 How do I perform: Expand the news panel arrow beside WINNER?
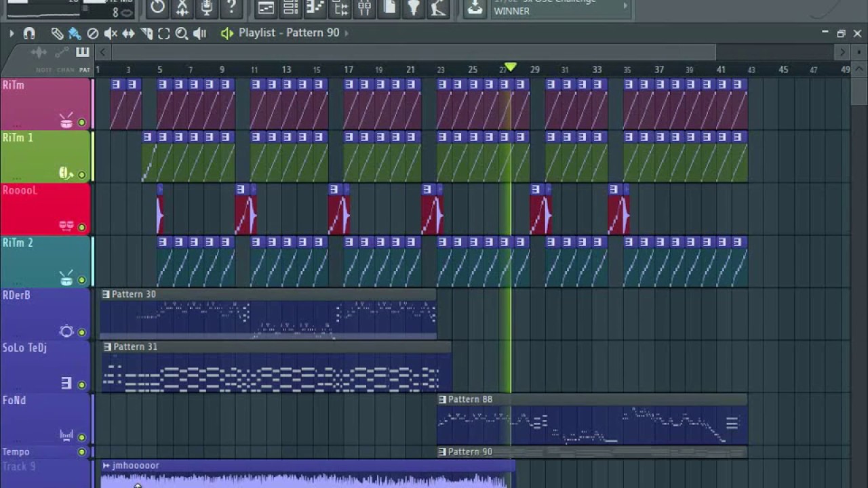pos(625,7)
